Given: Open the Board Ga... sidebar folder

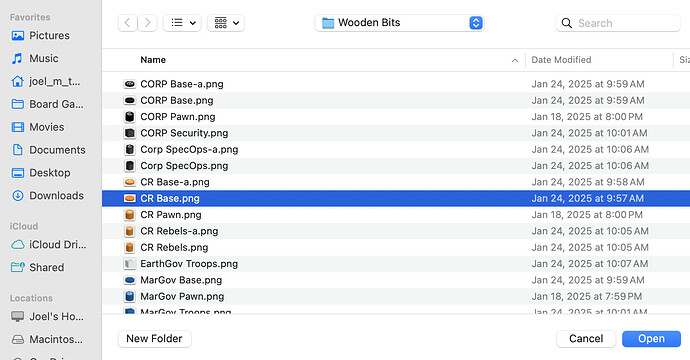Looking at the screenshot, I should [47, 104].
